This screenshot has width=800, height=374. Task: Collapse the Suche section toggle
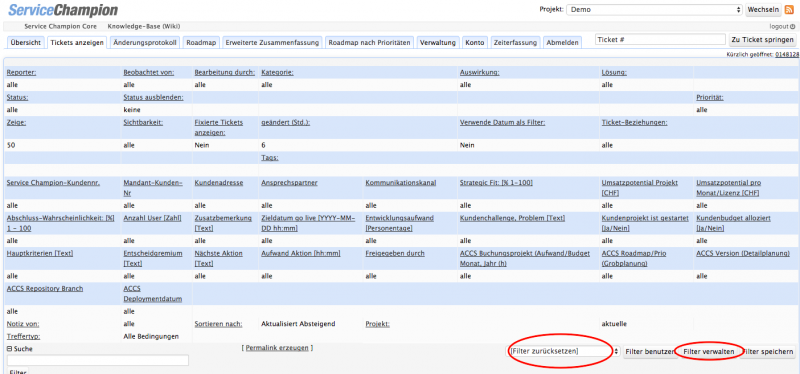click(x=9, y=349)
